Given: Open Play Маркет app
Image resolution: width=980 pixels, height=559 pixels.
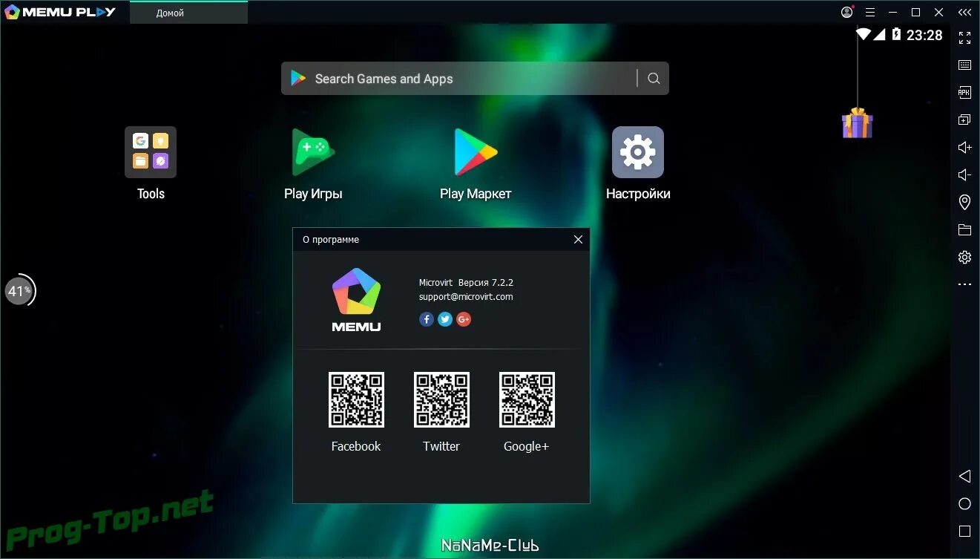Looking at the screenshot, I should coord(476,152).
